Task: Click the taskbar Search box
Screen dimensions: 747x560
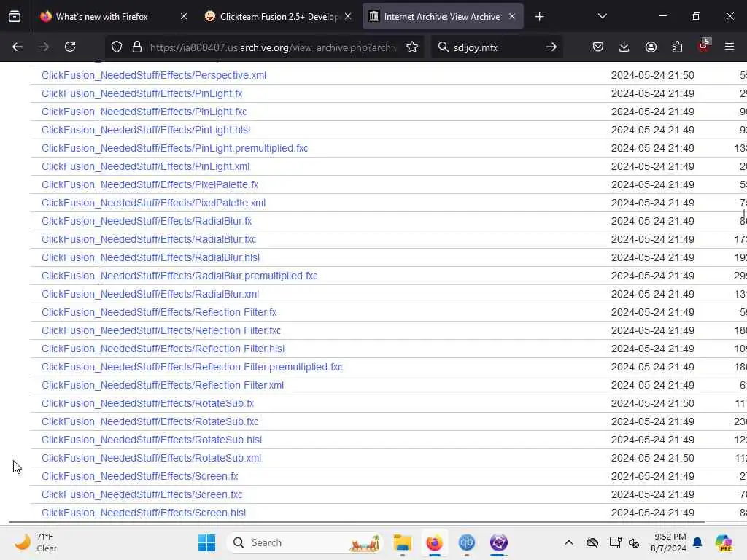Action: coord(306,542)
